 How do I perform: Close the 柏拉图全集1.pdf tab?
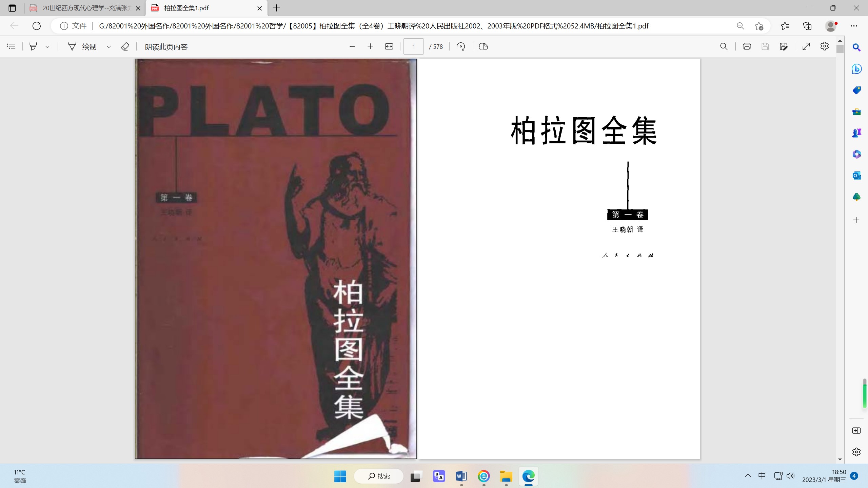tap(260, 8)
